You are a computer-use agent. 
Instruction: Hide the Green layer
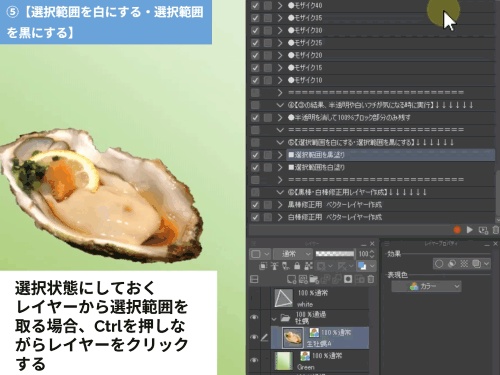[254, 360]
